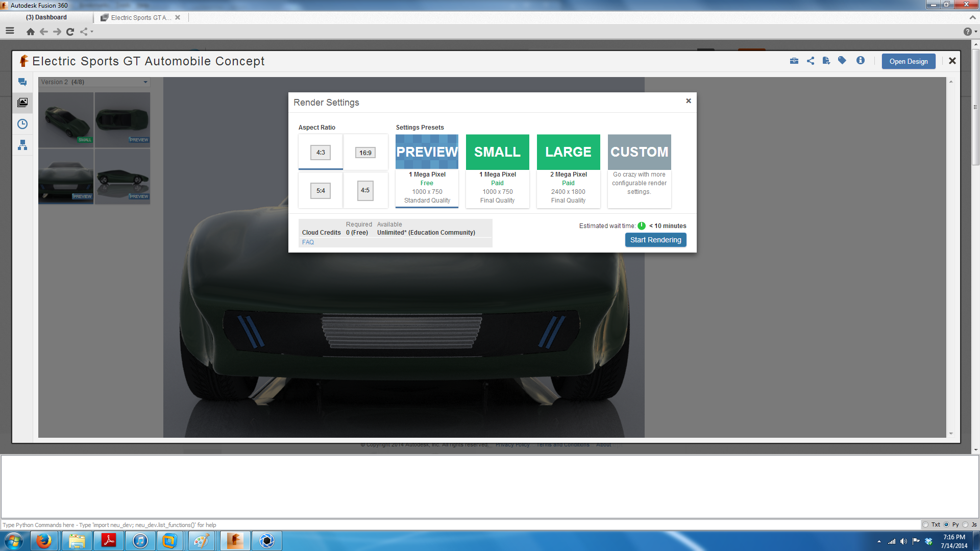Click the info icon in header
This screenshot has height=551, width=980.
(x=861, y=61)
